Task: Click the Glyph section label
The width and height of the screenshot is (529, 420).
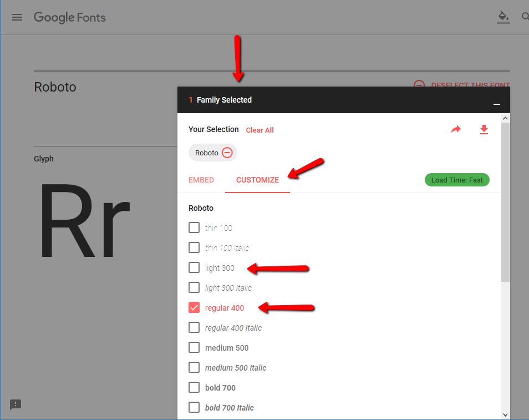Action: [x=43, y=159]
